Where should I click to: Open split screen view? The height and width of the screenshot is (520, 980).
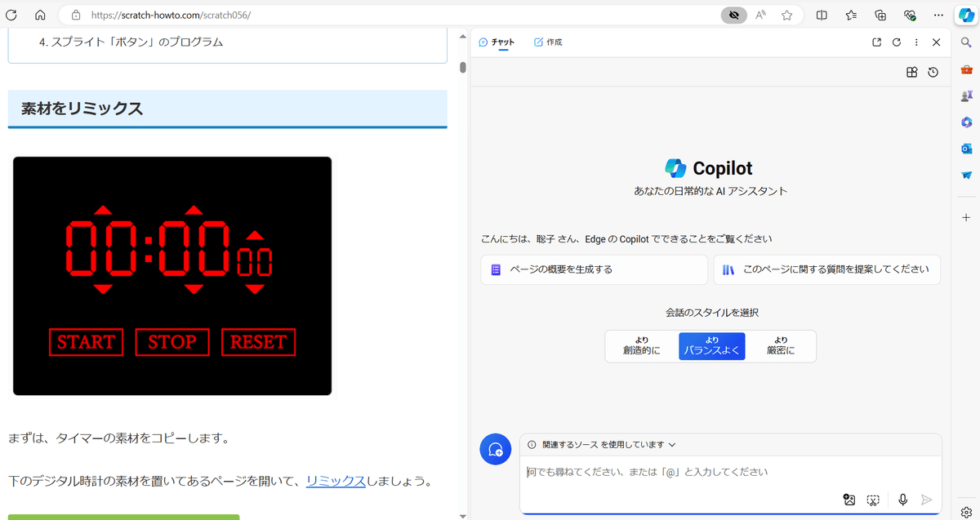[822, 15]
